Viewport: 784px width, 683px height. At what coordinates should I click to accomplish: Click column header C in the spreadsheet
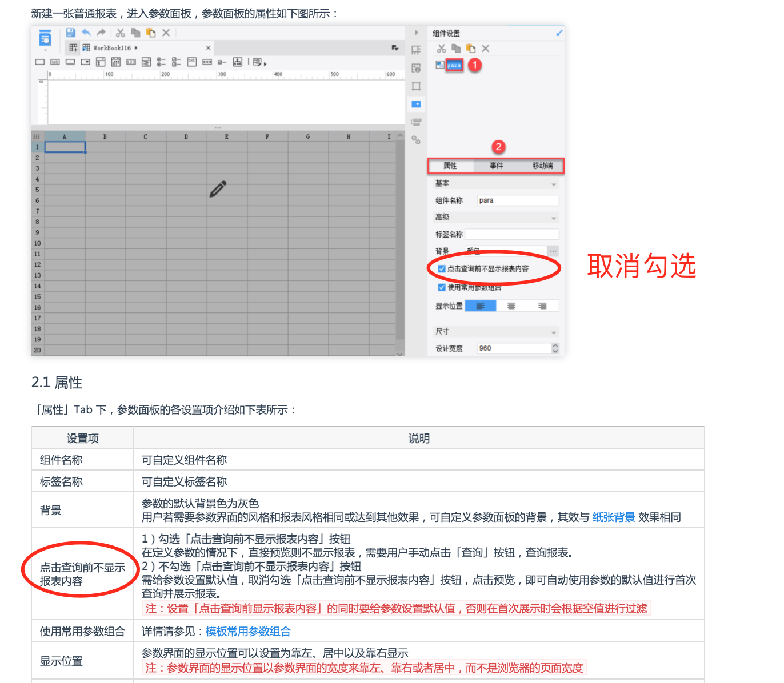(146, 137)
